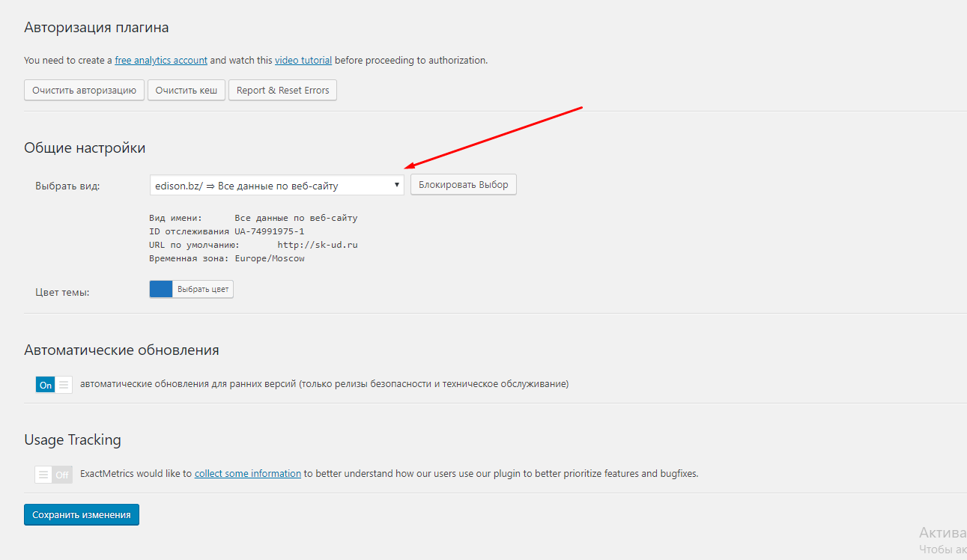
Task: Open the 'video tutorial' link
Action: [303, 61]
